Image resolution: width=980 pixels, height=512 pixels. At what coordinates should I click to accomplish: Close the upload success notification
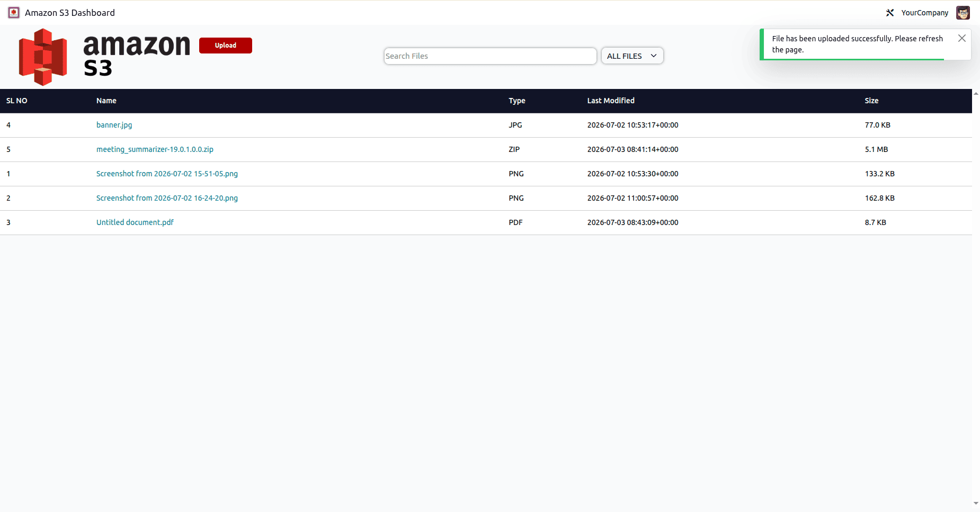click(962, 38)
